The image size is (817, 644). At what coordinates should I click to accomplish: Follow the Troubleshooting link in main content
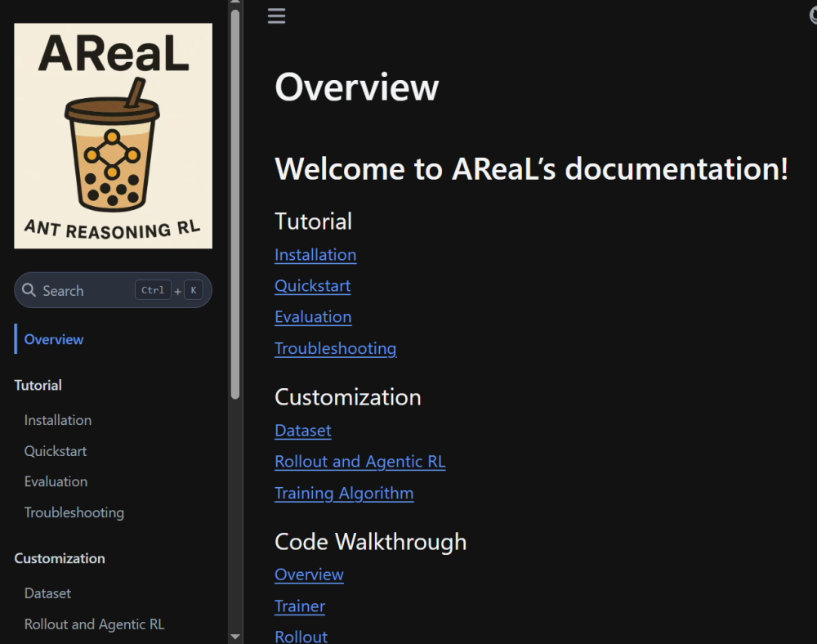pyautogui.click(x=336, y=348)
